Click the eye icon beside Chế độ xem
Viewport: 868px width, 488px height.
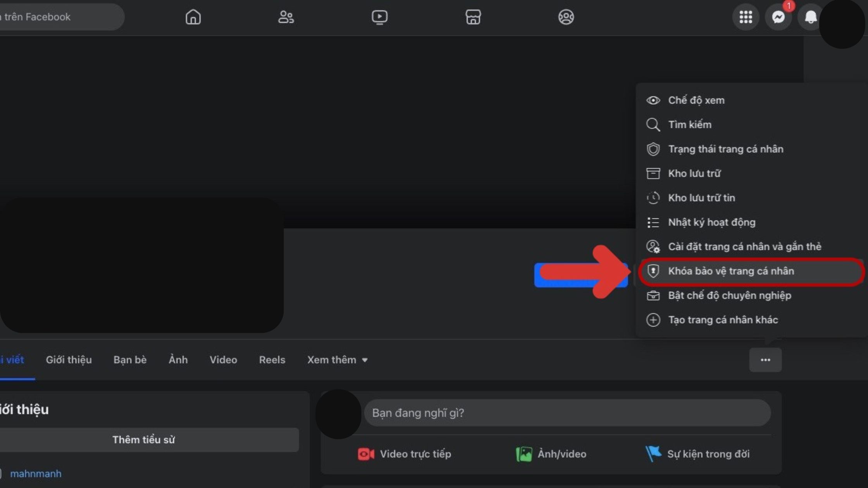[x=653, y=100]
